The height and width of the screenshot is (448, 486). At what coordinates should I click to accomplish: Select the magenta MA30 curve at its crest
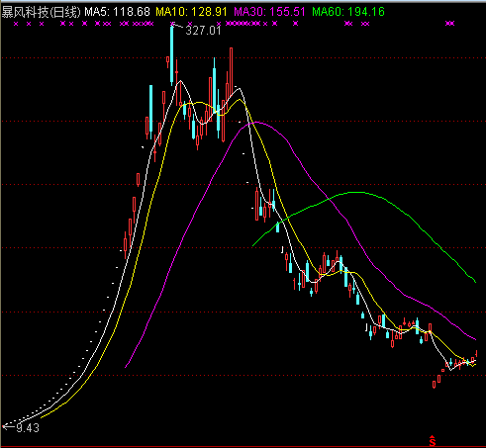point(255,123)
